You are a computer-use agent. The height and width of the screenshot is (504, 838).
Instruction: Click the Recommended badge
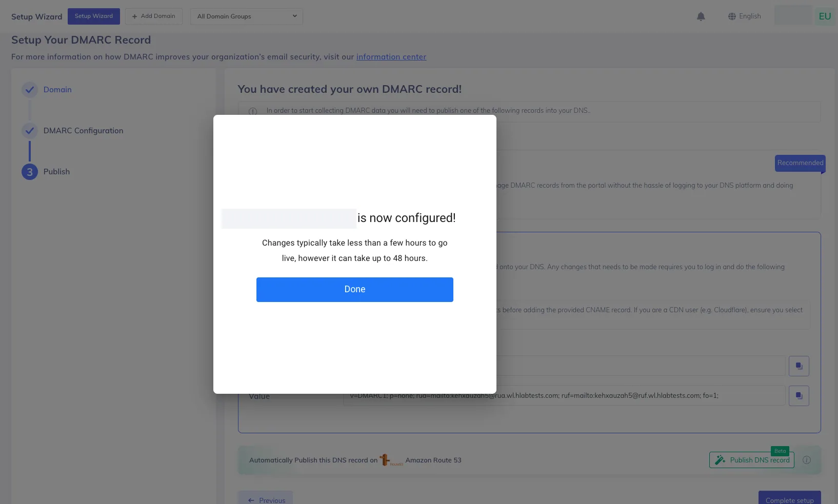(x=800, y=163)
